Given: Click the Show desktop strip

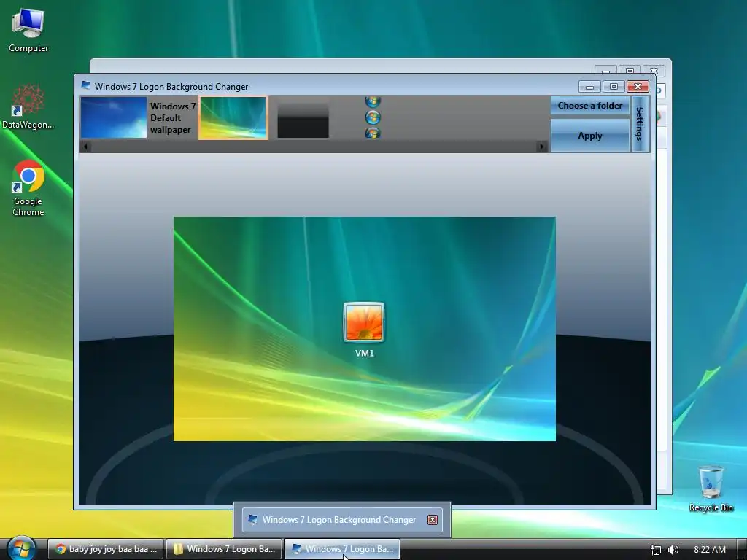Looking at the screenshot, I should click(x=742, y=549).
